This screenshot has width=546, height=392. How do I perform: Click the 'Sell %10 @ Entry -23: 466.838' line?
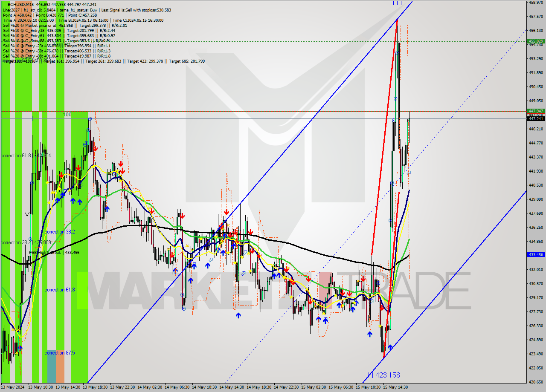tap(33, 46)
